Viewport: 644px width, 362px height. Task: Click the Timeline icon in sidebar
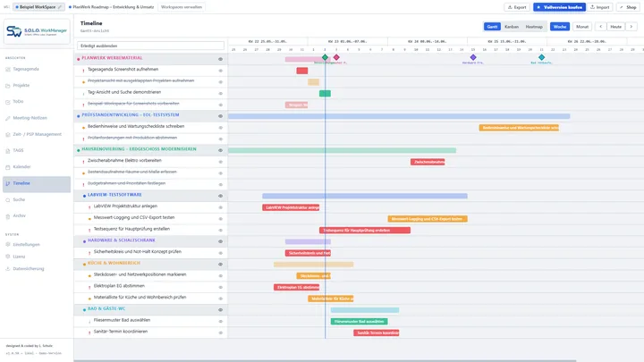tap(8, 183)
